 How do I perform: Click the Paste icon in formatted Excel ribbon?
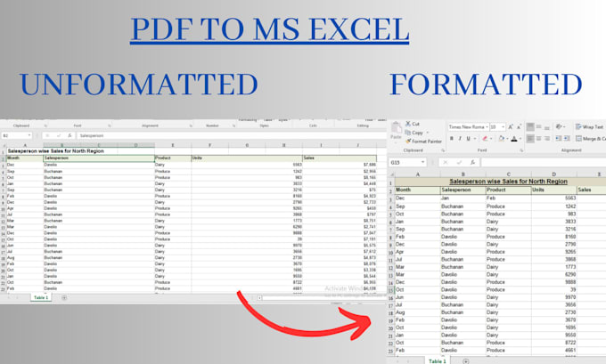[397, 128]
